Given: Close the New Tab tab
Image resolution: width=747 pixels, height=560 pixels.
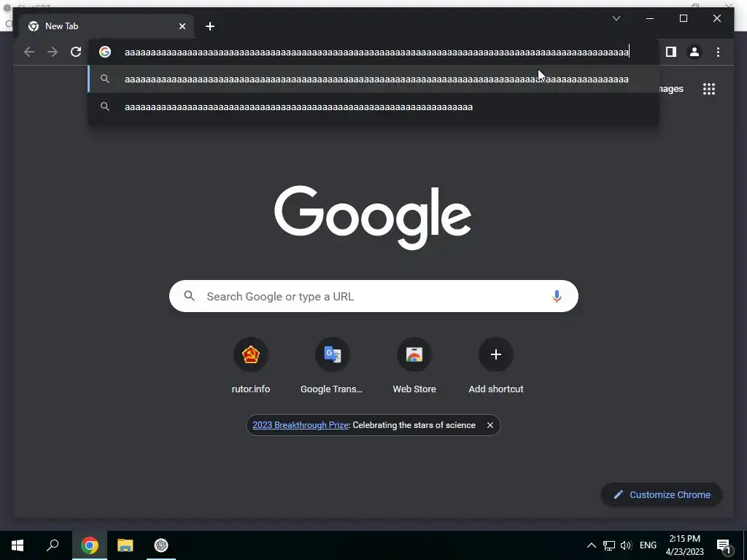Looking at the screenshot, I should (x=182, y=26).
